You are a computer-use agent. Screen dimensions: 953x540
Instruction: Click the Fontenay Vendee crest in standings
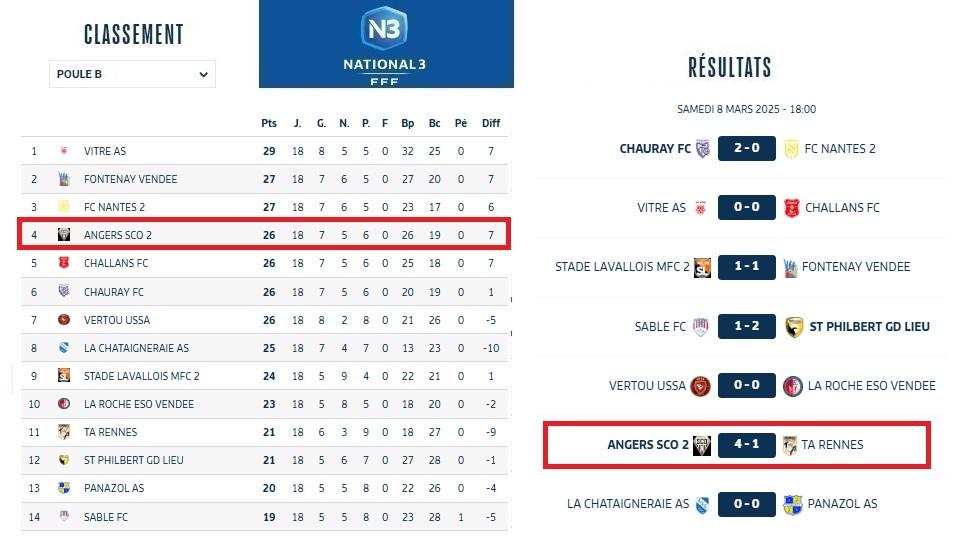pyautogui.click(x=64, y=179)
